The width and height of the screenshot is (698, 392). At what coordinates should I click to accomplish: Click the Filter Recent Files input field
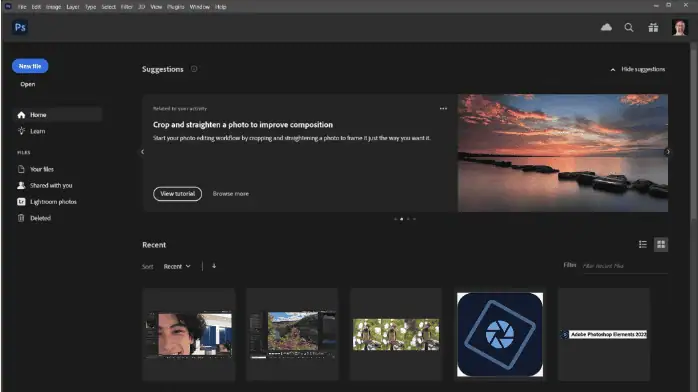(625, 266)
